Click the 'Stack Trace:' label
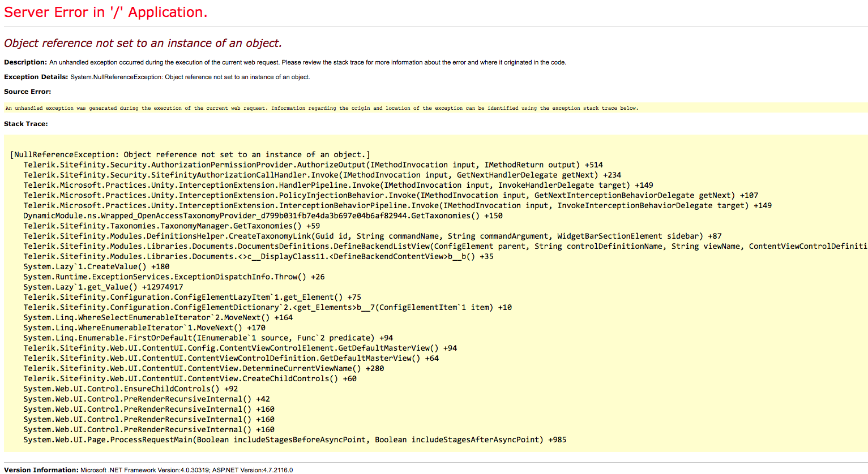 coord(26,124)
